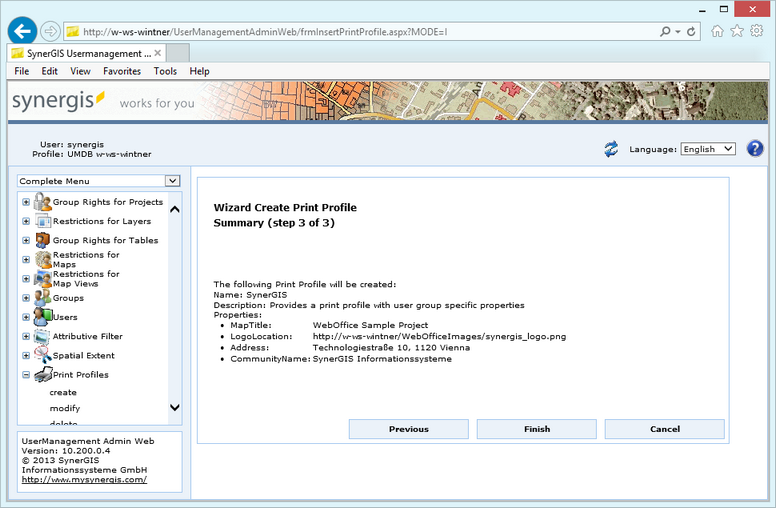Viewport: 776px width, 508px height.
Task: Click the Restrictions for Map Views icon
Action: pyautogui.click(x=43, y=279)
